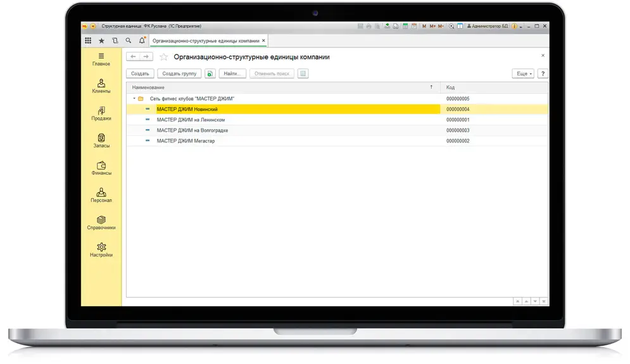Click code cell 000000004

coord(458,109)
